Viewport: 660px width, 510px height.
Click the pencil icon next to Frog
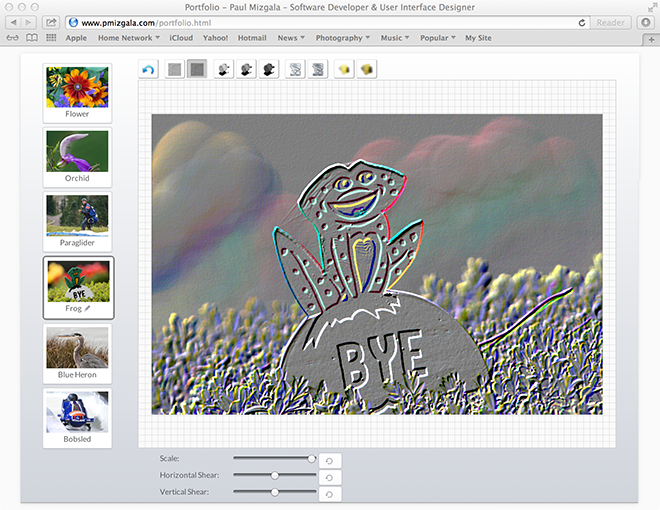point(87,308)
